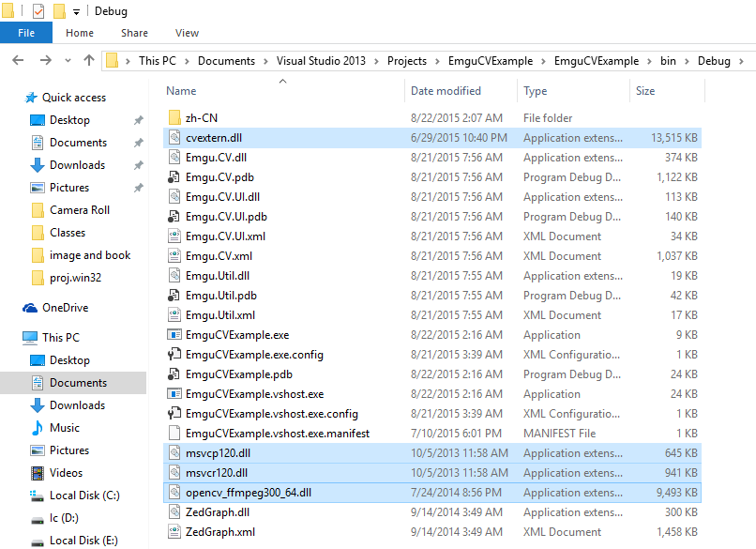Screen dimensions: 756x549
Task: Expand chevron after This PC in the address bar
Action: point(187,61)
